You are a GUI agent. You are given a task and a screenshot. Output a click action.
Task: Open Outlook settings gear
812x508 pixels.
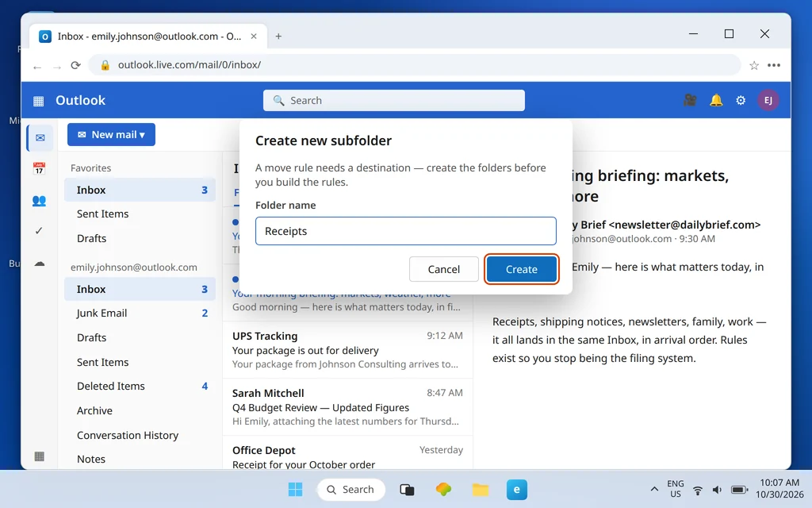click(741, 100)
